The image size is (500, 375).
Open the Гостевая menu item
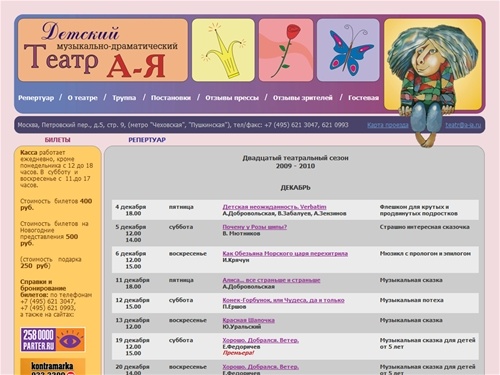click(x=363, y=98)
